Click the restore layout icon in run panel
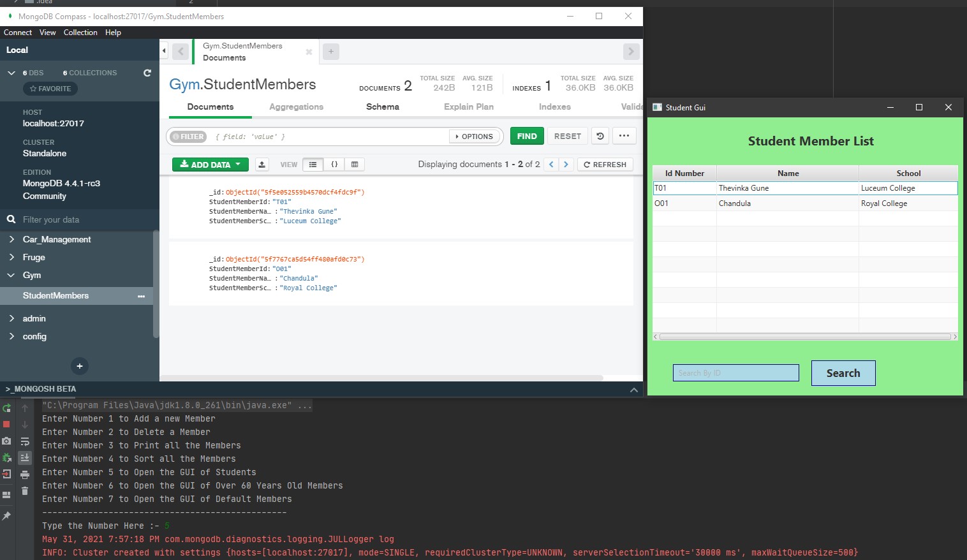Screen dimensions: 967x560 (6, 494)
